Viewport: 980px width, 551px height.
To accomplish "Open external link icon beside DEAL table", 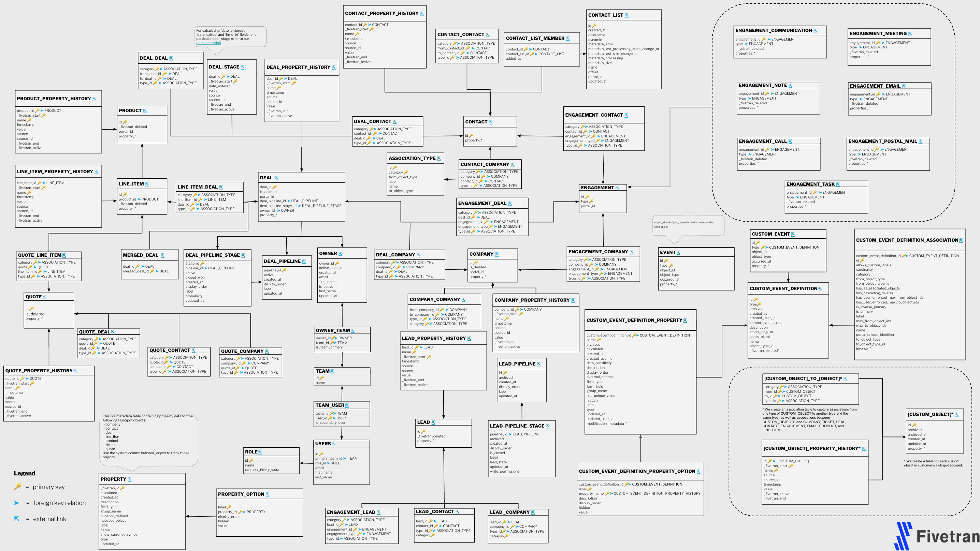I will (x=277, y=178).
